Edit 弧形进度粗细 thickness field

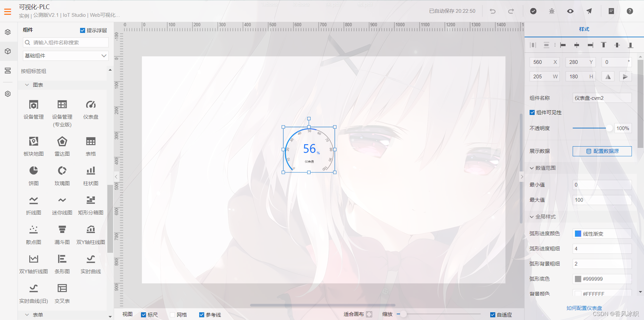coord(602,249)
